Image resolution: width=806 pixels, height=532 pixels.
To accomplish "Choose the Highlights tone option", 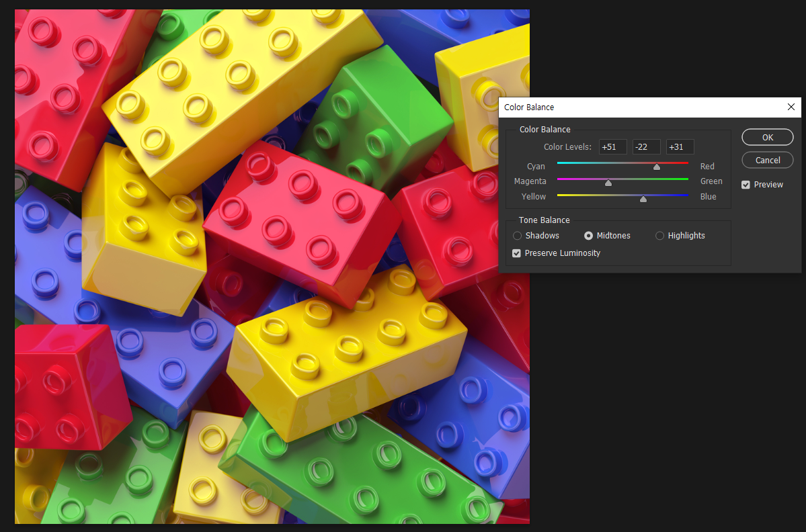I will click(659, 236).
